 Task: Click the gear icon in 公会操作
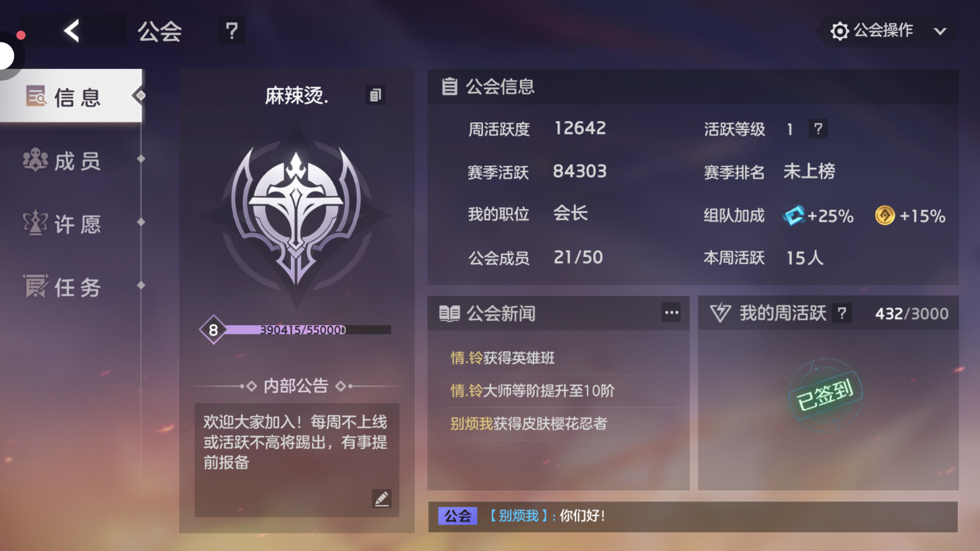pyautogui.click(x=840, y=31)
